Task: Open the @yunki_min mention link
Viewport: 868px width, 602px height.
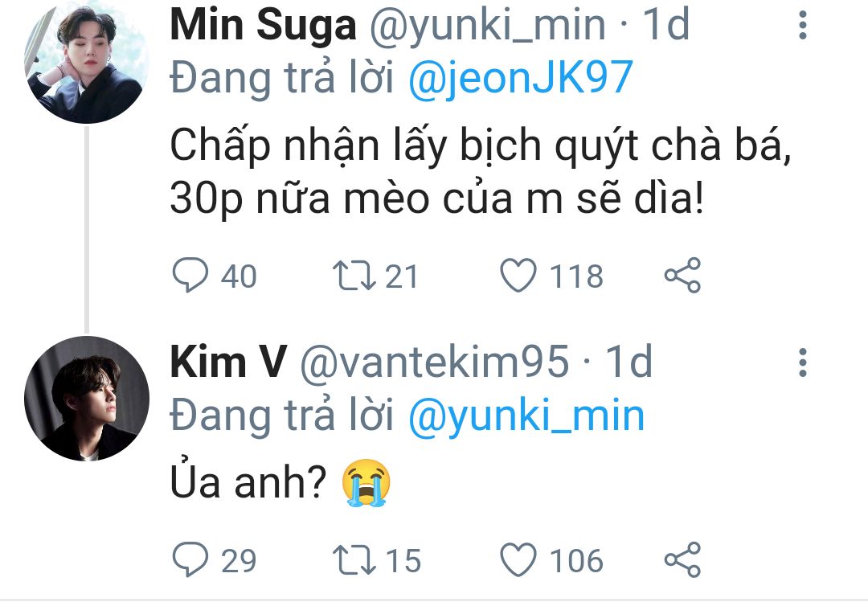Action: (x=526, y=416)
